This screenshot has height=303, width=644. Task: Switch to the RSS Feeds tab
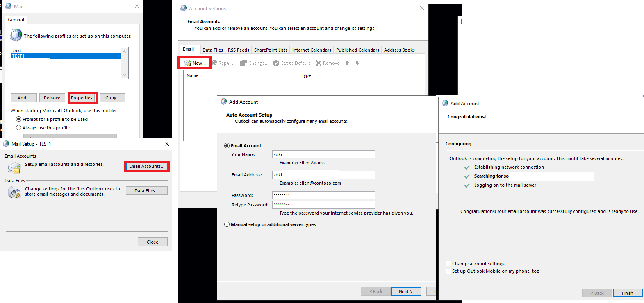coord(239,50)
